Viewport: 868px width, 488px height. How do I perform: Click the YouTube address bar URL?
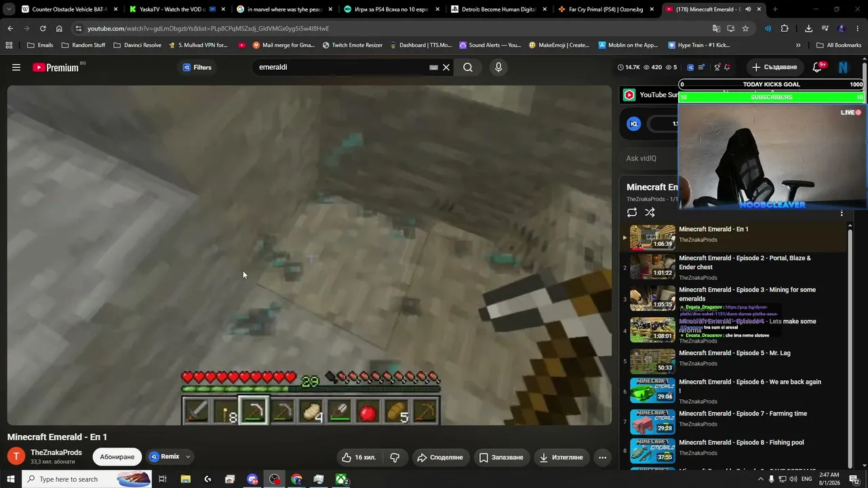[208, 28]
